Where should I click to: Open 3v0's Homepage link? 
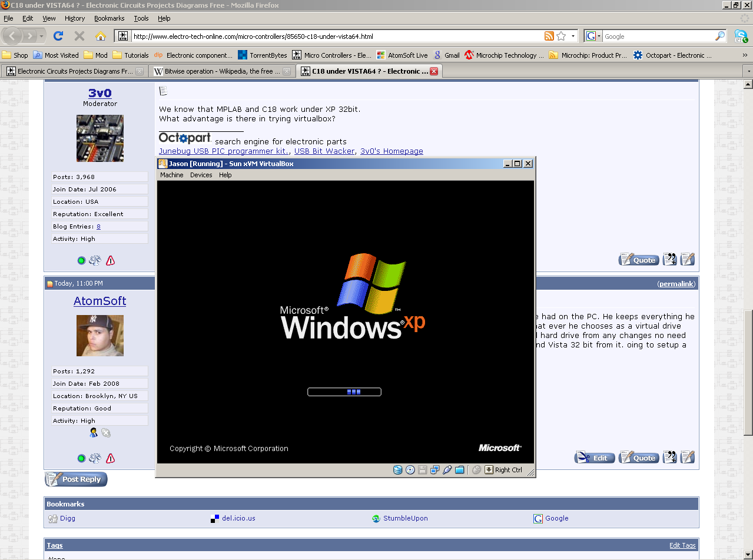coord(392,151)
